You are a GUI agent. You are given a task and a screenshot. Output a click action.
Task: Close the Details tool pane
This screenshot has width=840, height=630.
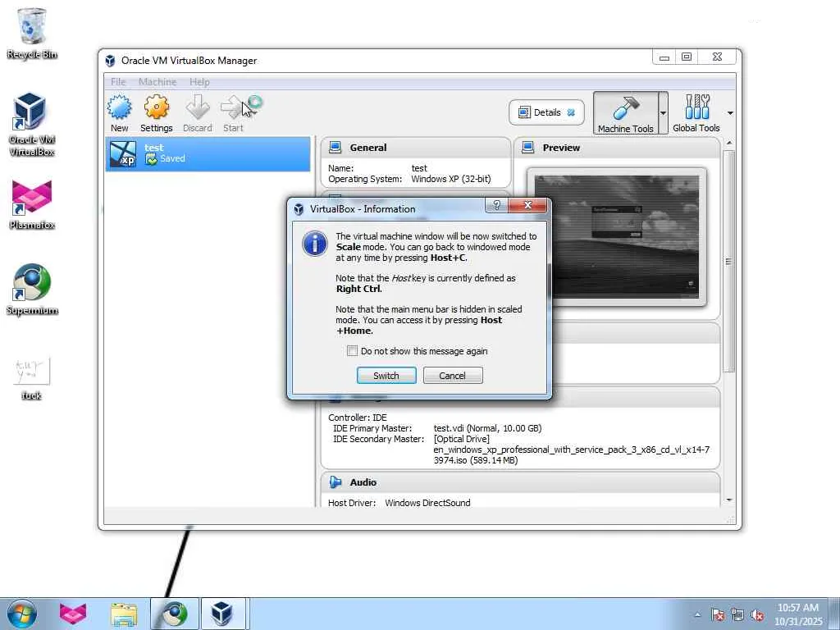(571, 112)
